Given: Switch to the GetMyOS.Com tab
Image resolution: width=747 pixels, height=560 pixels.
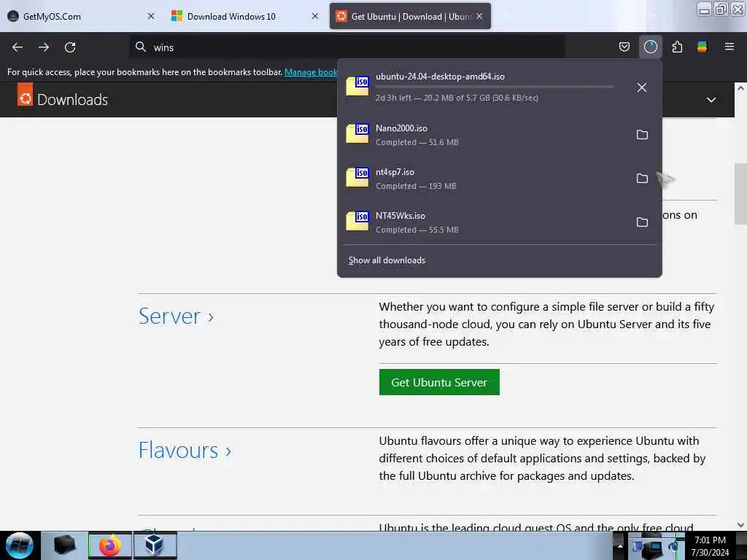Looking at the screenshot, I should (x=81, y=16).
